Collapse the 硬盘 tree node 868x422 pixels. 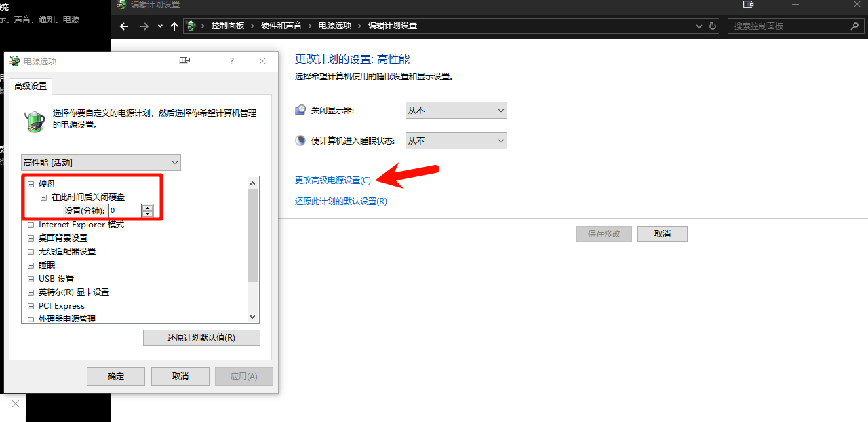click(31, 184)
